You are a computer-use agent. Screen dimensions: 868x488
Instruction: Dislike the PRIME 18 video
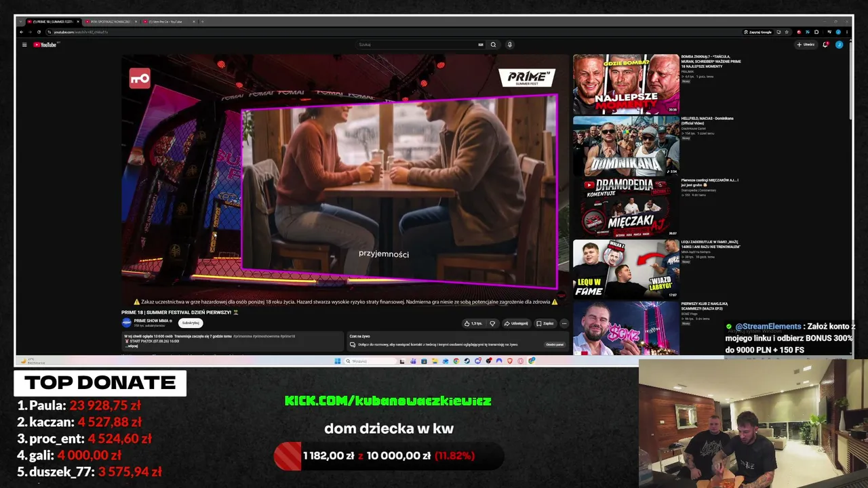(492, 323)
